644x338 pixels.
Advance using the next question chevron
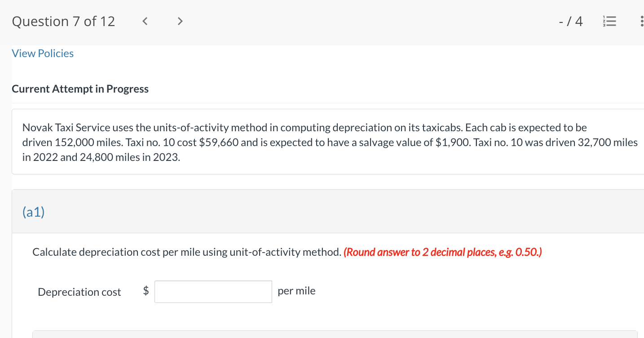click(180, 21)
